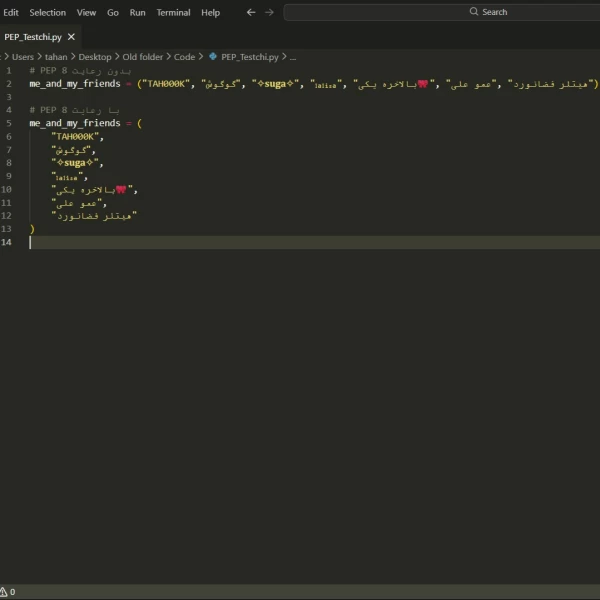
Task: Click the Python file icon in breadcrumbs
Action: tap(213, 57)
